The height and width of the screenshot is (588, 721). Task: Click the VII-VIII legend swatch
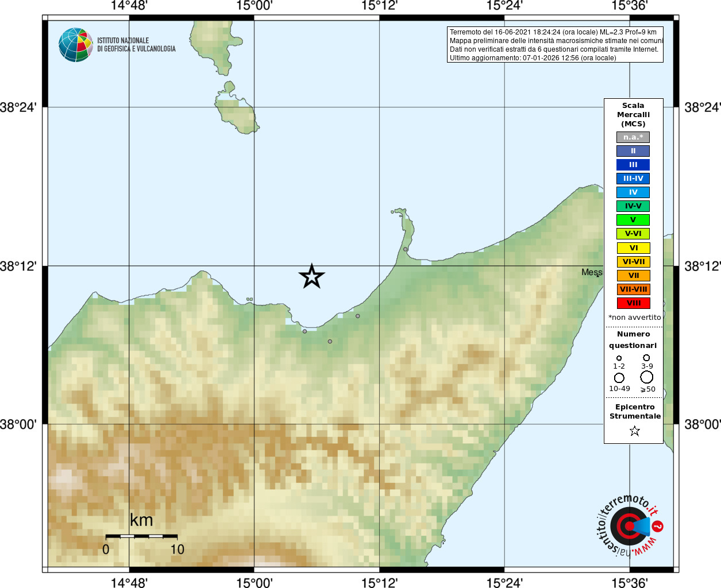[x=633, y=289]
